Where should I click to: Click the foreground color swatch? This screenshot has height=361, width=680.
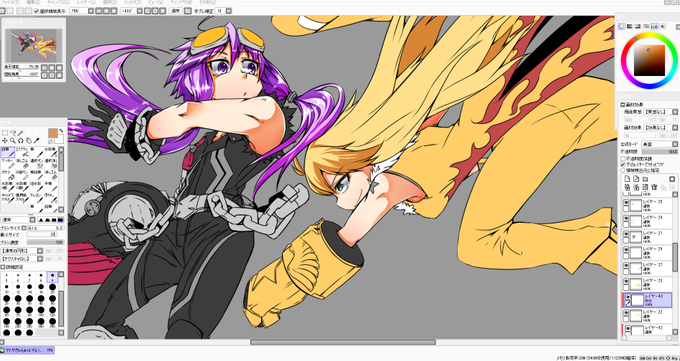[52, 133]
